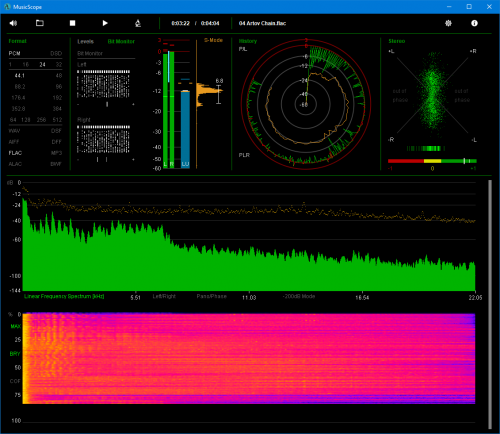Viewport: 500px width, 434px height.
Task: Open the info icon
Action: 474,23
